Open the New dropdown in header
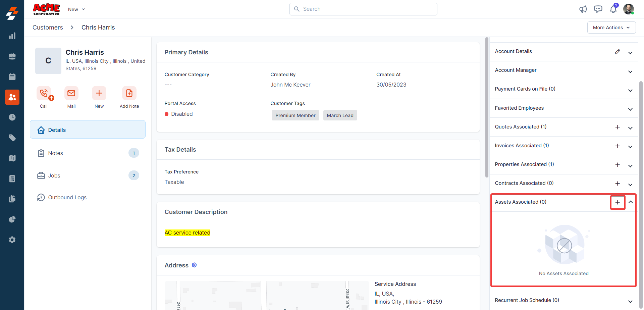This screenshot has height=310, width=644. coord(76,9)
